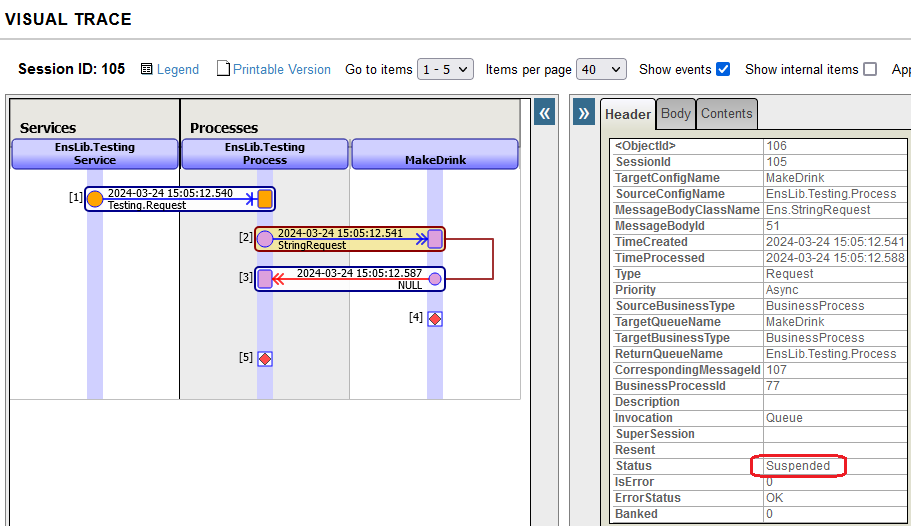Viewport: 911px width, 526px height.
Task: Open the Items per page dropdown
Action: coord(601,69)
